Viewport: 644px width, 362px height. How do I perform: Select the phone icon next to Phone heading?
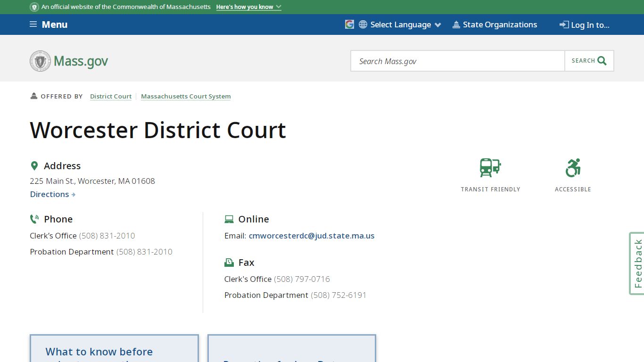click(x=34, y=219)
